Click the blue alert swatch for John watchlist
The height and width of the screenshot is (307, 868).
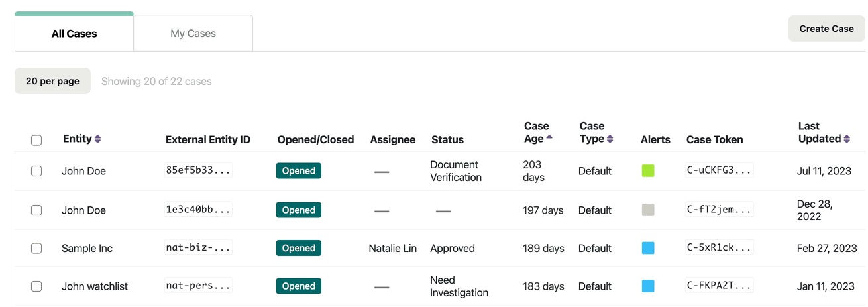click(x=648, y=286)
